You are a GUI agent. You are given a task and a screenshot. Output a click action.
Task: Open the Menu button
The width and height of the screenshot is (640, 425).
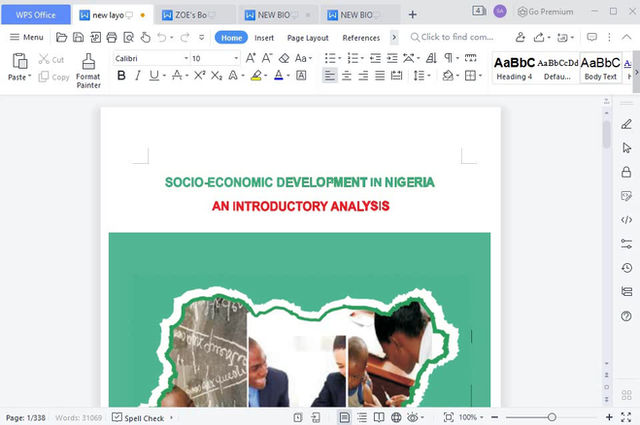26,37
